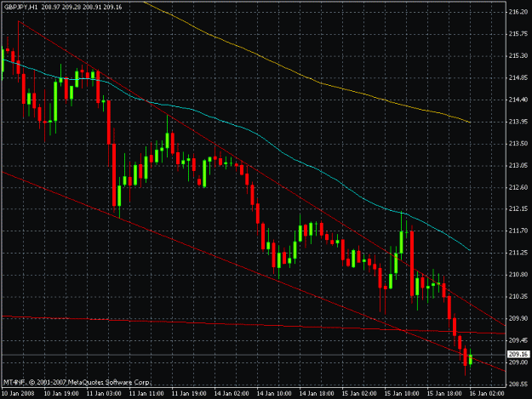
Task: Select the 212.15 price scale label
Action: coord(518,208)
